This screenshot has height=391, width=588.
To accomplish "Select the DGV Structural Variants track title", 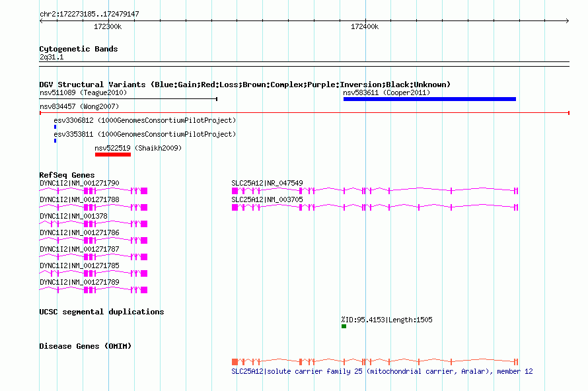I will tap(245, 85).
